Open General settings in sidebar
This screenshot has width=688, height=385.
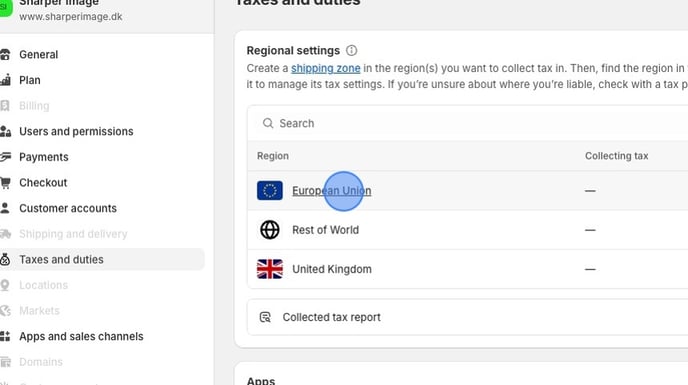(39, 54)
